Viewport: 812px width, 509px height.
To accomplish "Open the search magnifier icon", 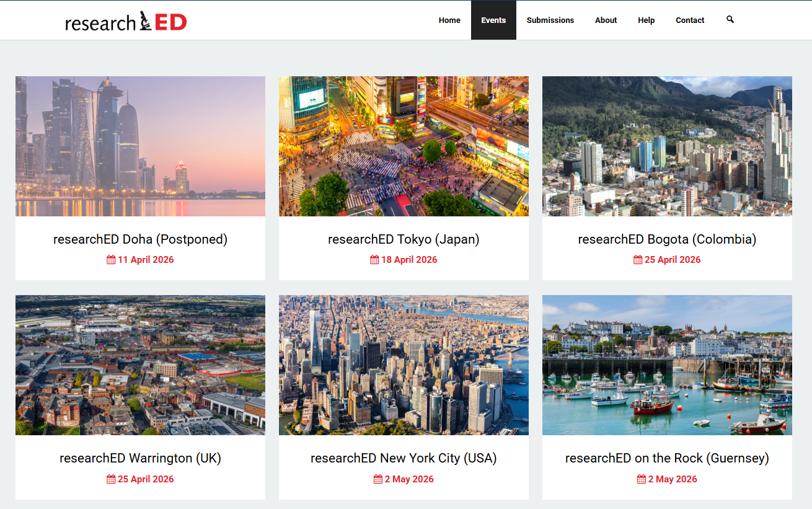I will (730, 20).
